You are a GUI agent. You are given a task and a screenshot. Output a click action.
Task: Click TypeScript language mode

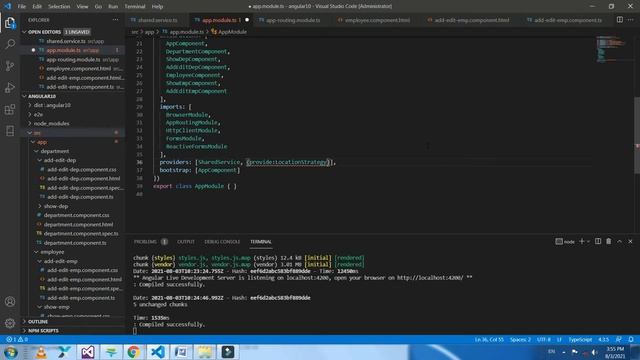point(580,339)
